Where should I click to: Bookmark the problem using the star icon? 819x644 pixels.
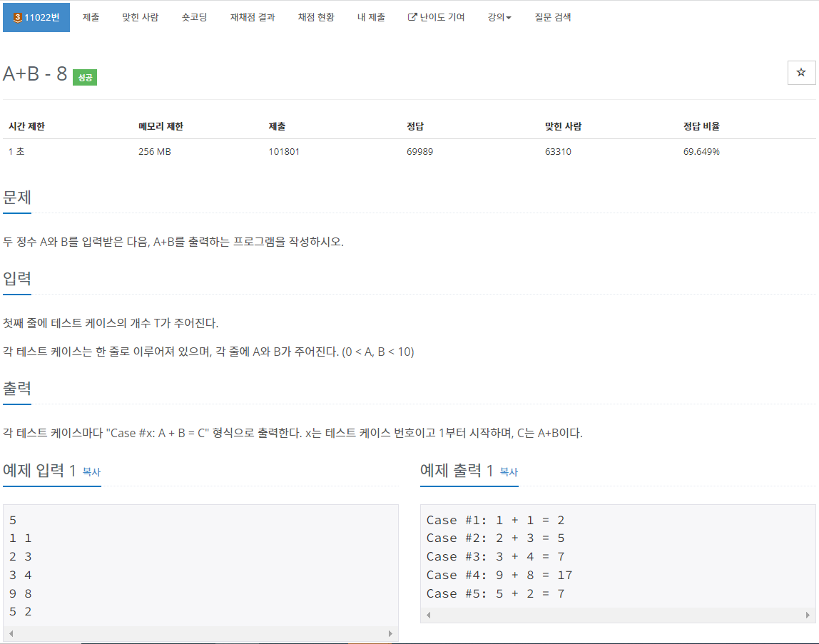[x=801, y=72]
